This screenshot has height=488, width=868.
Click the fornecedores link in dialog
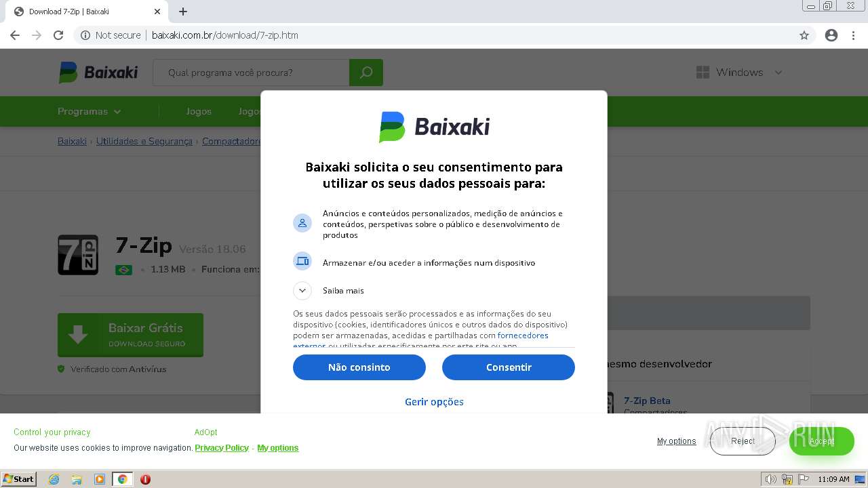pyautogui.click(x=523, y=335)
